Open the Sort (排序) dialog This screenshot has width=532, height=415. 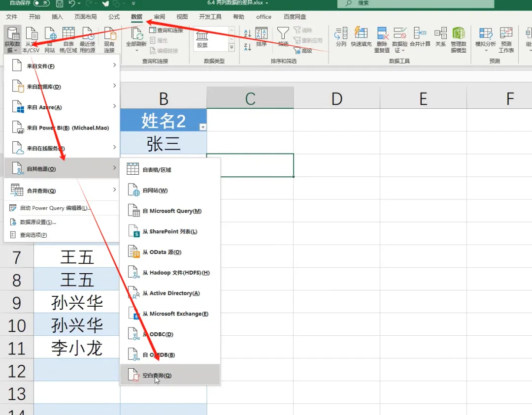click(261, 36)
